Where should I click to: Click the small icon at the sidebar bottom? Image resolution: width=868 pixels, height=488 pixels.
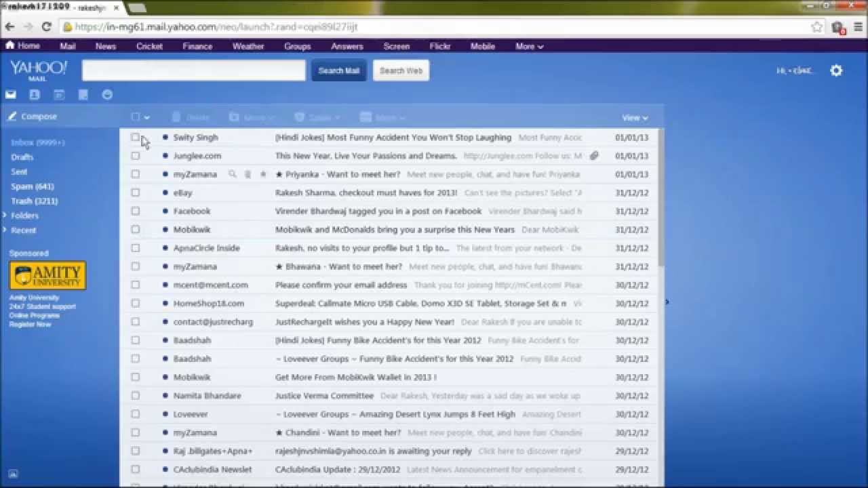[x=13, y=474]
